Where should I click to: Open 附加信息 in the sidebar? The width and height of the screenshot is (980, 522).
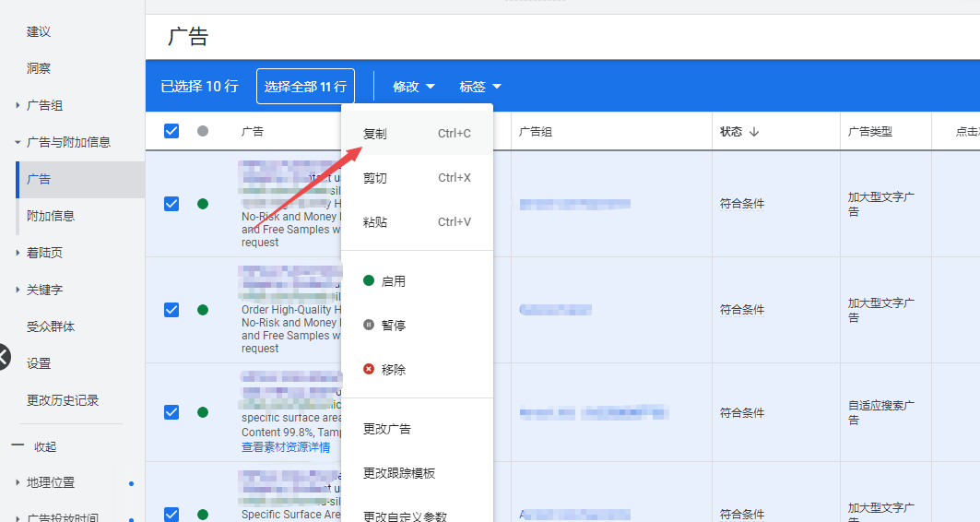[x=51, y=217]
